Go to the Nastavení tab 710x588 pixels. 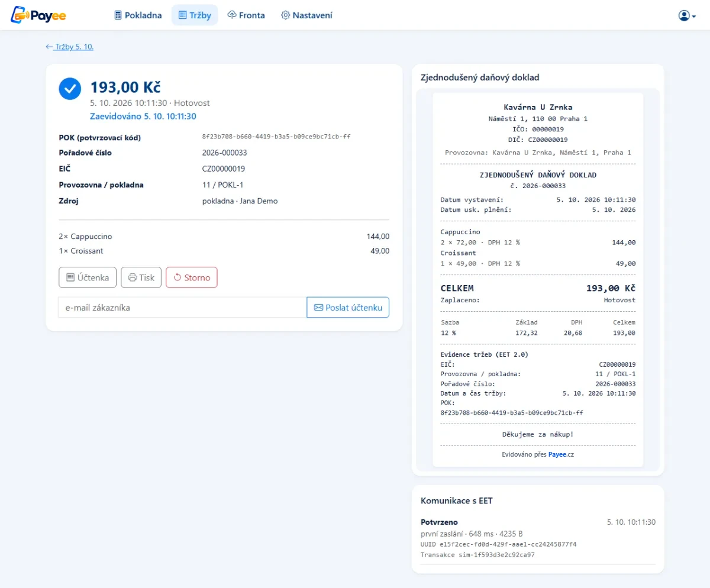[x=306, y=15]
